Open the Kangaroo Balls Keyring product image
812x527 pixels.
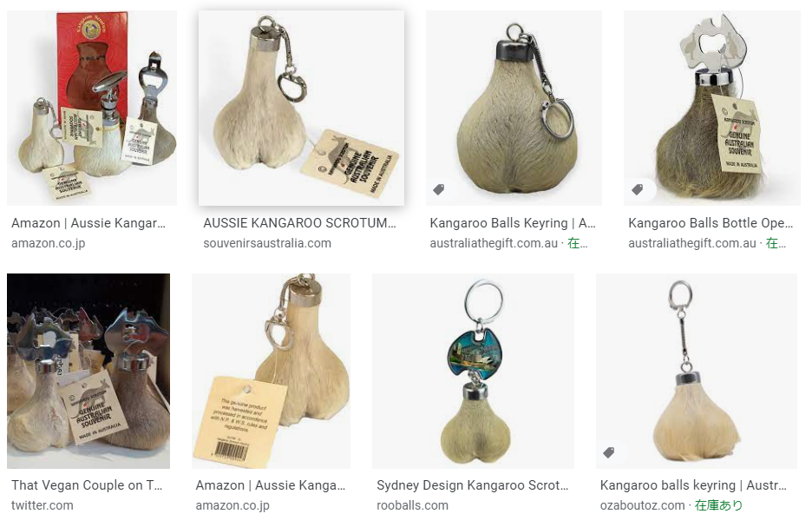pos(514,108)
